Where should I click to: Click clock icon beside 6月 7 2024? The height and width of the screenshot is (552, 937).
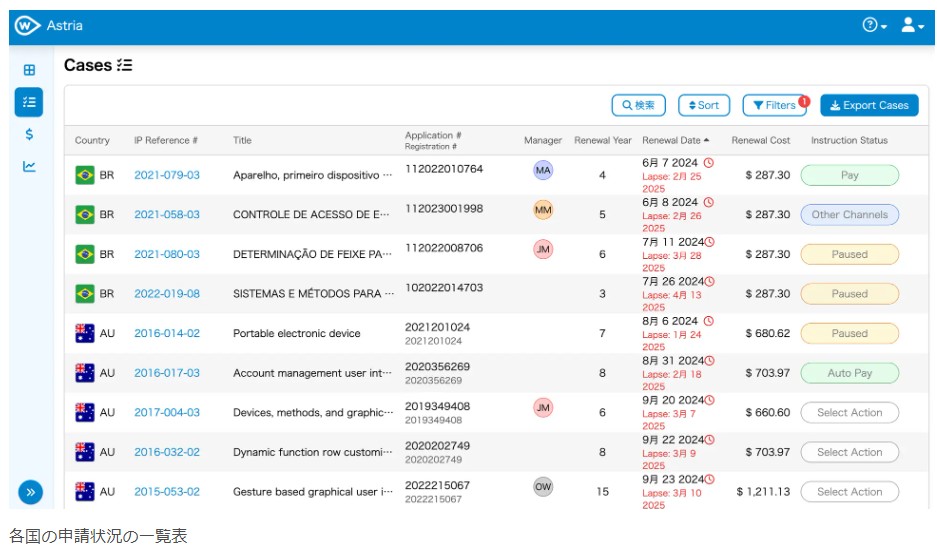coord(709,162)
